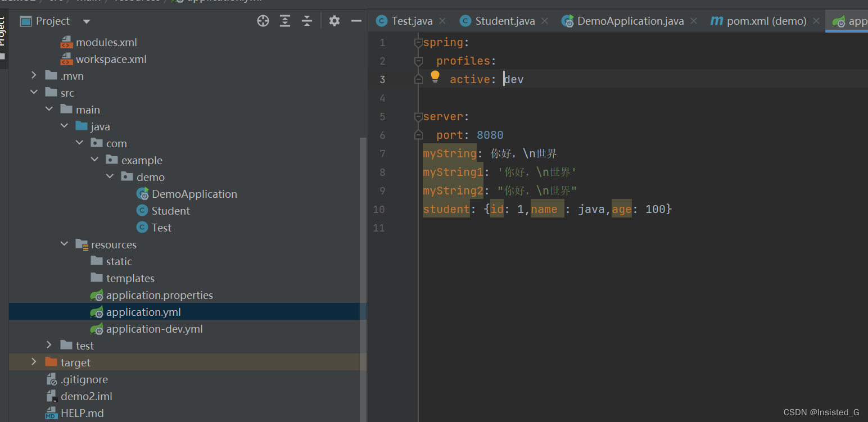Expand the test folder
This screenshot has width=868, height=422.
click(x=49, y=346)
